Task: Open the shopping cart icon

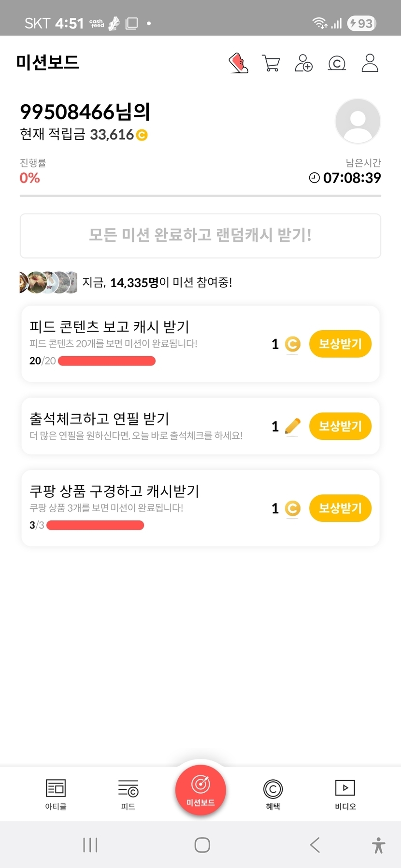Action: [271, 63]
